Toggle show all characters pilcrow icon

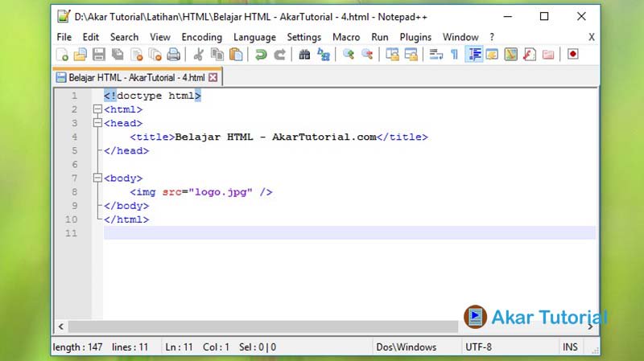coord(454,55)
